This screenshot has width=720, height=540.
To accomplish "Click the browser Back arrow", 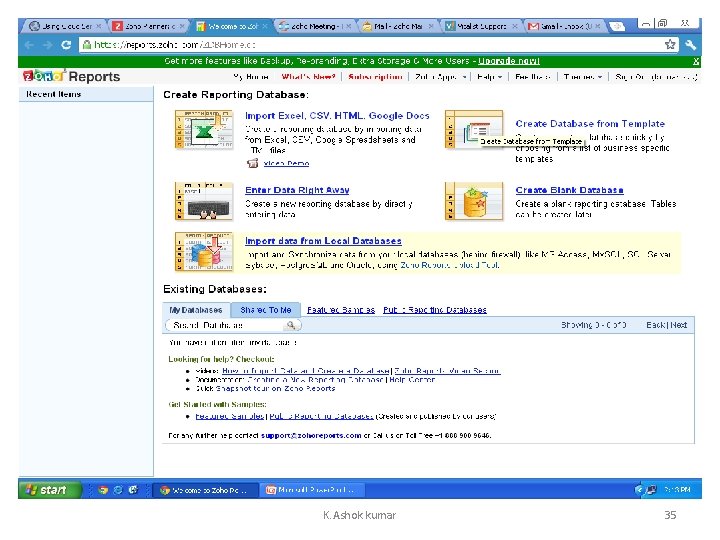I will click(30, 45).
